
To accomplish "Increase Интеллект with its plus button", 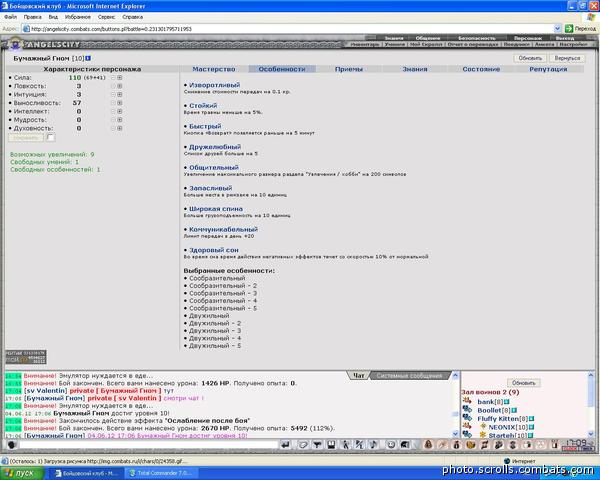I will (120, 111).
